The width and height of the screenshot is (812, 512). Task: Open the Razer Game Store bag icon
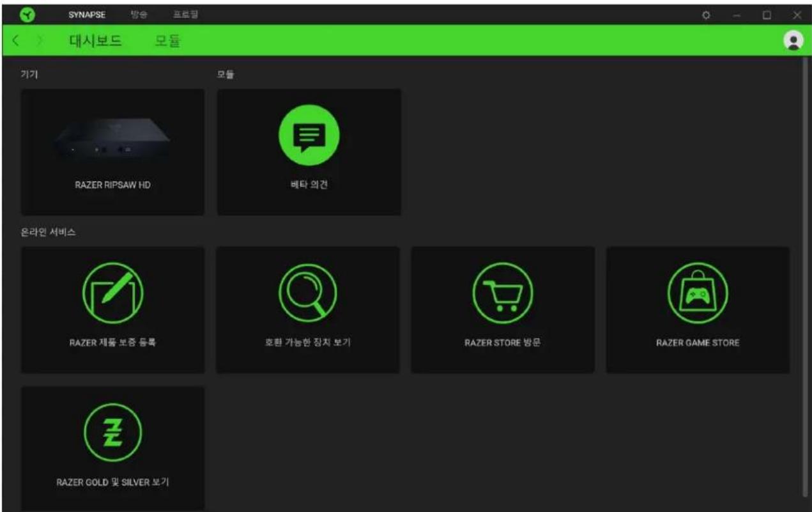(698, 293)
